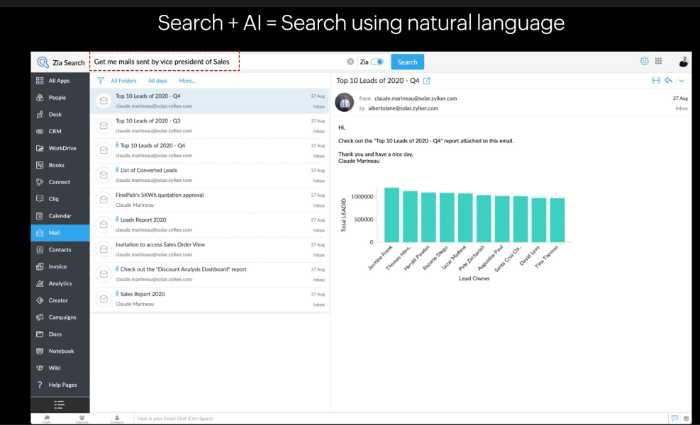This screenshot has width=700, height=425.
Task: Click the Invoice sidebar icon
Action: click(40, 267)
